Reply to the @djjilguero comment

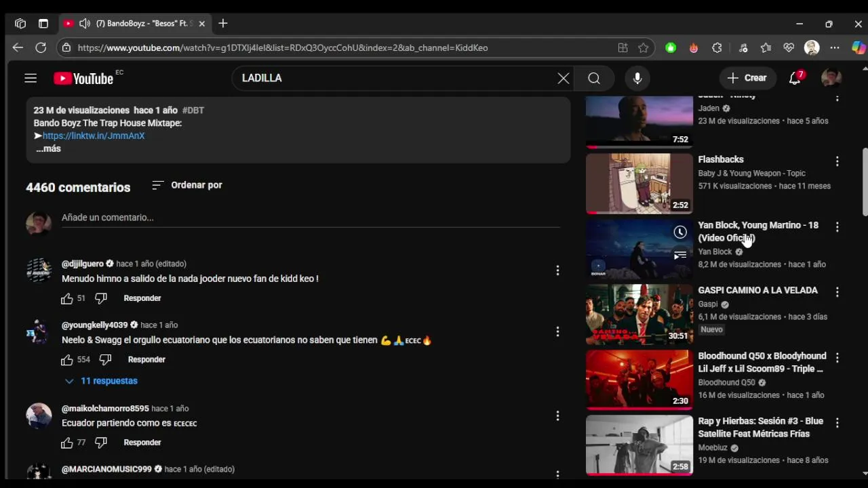point(142,298)
